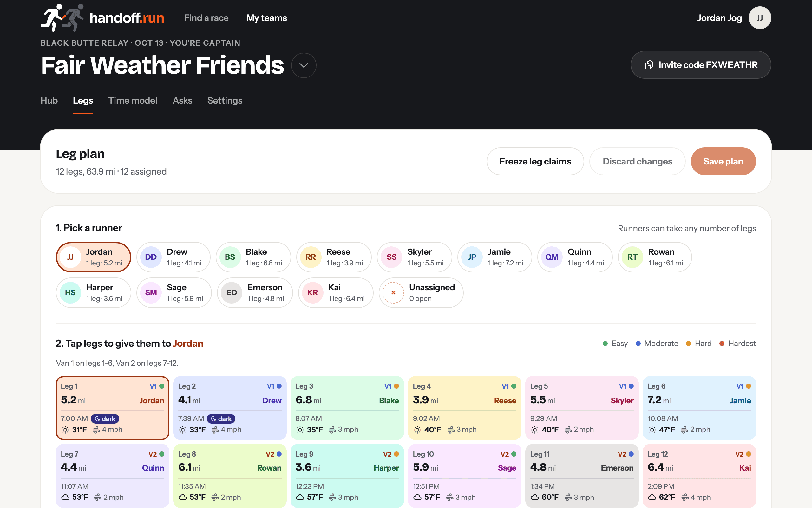Click the ED avatar for Emerson
This screenshot has width=812, height=508.
232,293
